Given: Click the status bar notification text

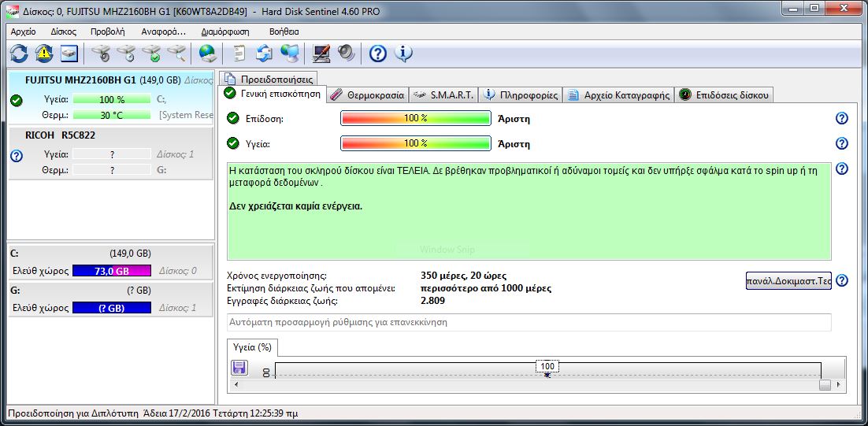Looking at the screenshot, I should (x=154, y=413).
